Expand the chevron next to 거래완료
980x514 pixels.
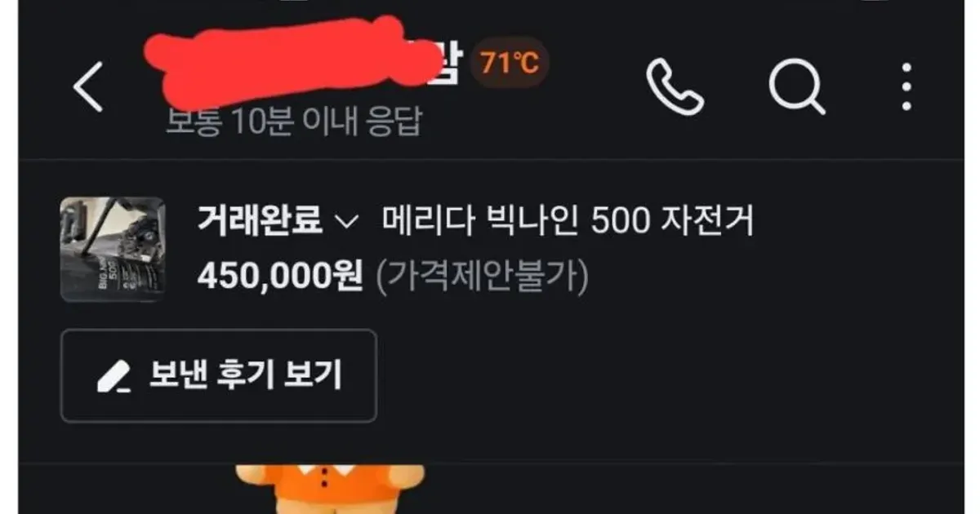[346, 222]
